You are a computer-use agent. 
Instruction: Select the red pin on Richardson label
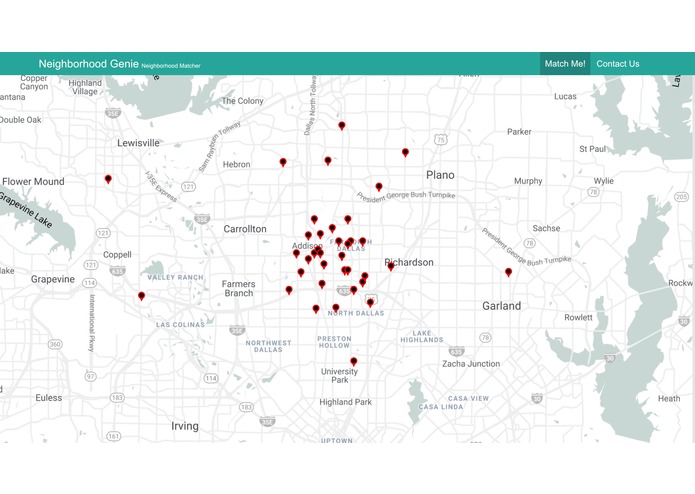coord(390,266)
